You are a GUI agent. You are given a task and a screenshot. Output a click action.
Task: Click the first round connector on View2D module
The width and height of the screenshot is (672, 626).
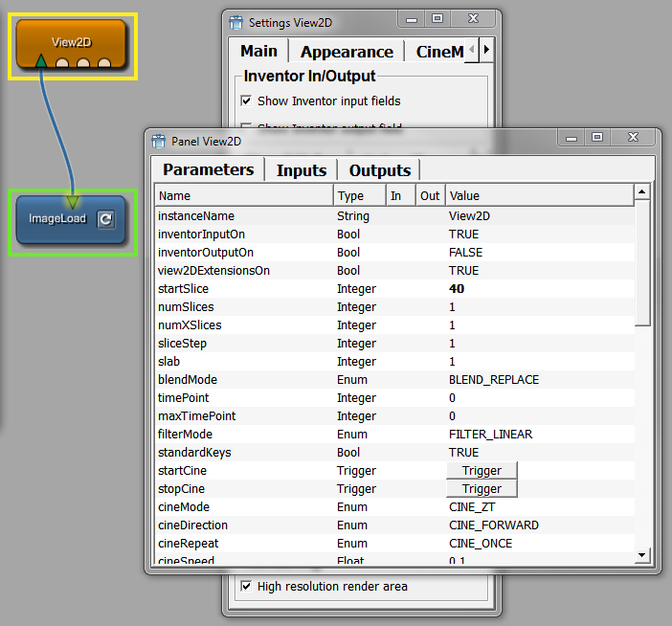[x=63, y=64]
